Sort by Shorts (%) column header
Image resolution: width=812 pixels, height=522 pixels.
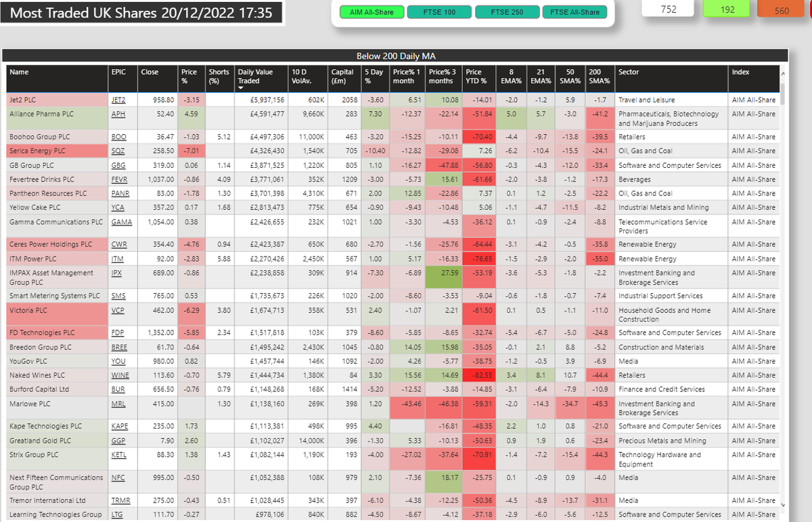(x=219, y=80)
